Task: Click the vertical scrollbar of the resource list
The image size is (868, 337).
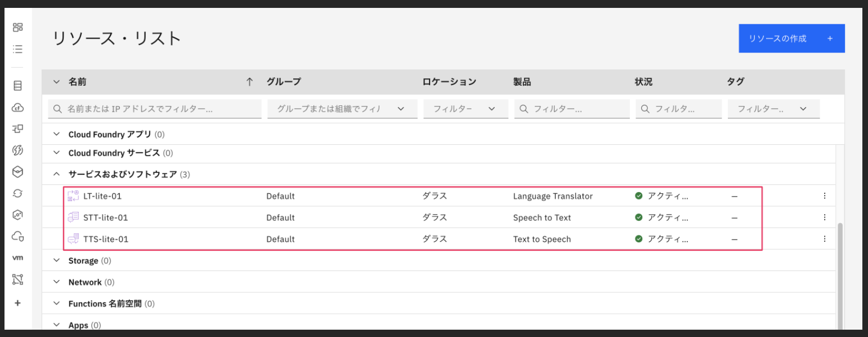Action: pyautogui.click(x=841, y=275)
